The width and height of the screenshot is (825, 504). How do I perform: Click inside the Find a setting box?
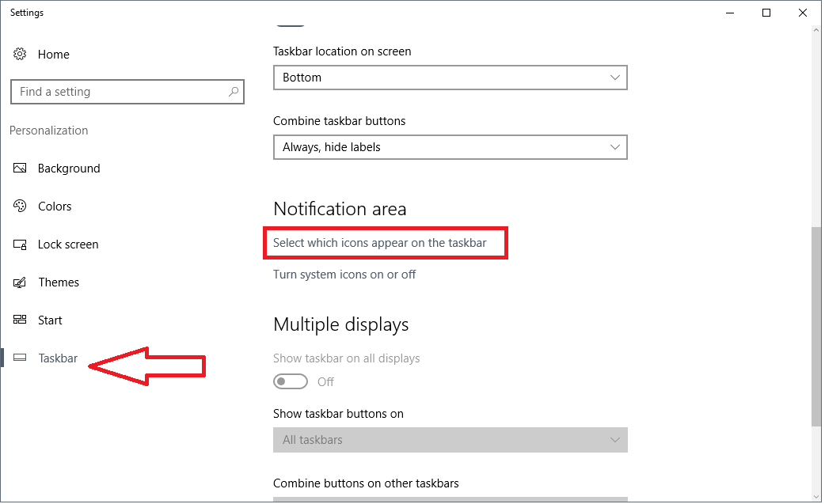click(119, 92)
